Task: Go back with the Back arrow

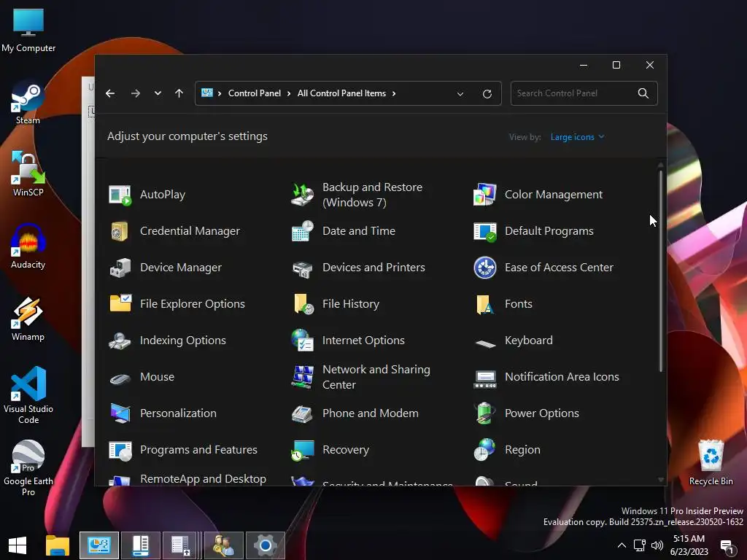Action: tap(111, 93)
